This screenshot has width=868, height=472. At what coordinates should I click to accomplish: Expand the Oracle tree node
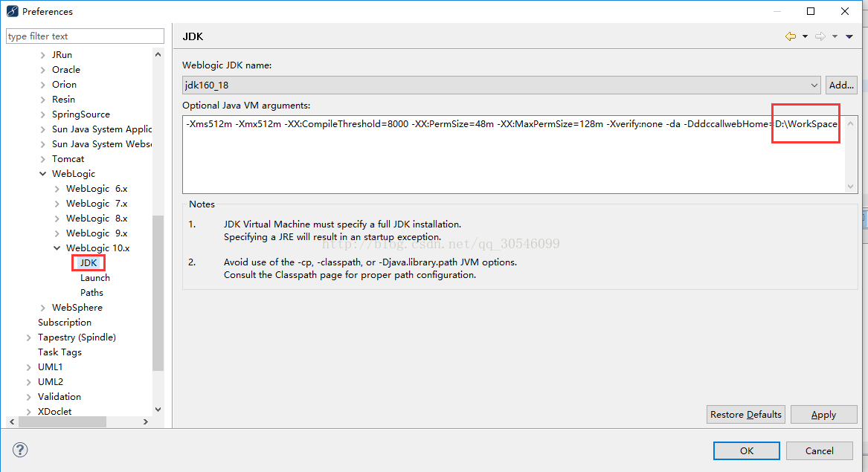pos(42,70)
